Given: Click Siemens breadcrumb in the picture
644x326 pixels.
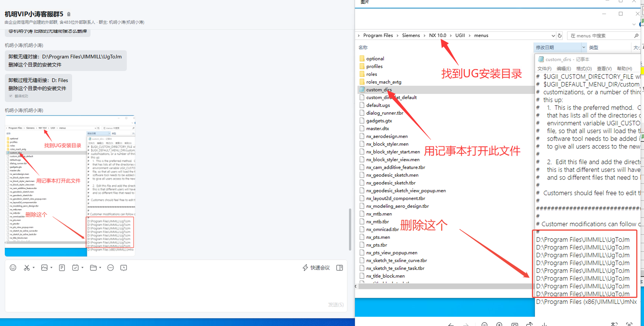Looking at the screenshot, I should [x=411, y=35].
